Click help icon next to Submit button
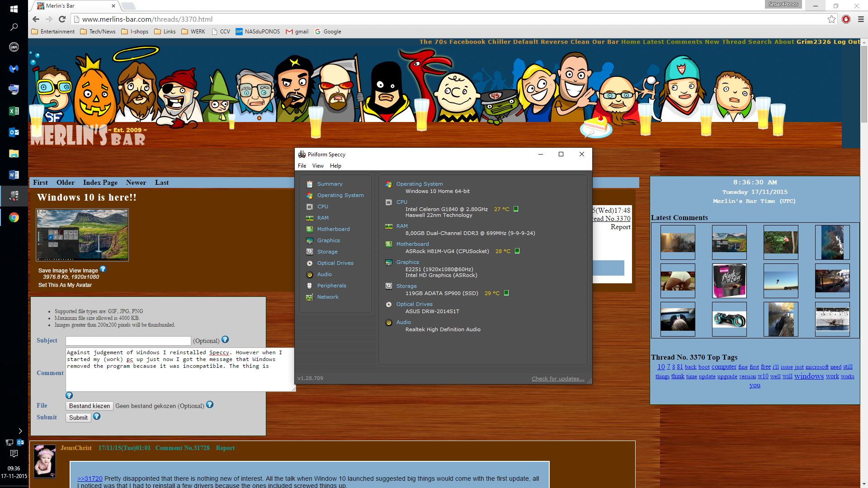The image size is (868, 488). pyautogui.click(x=97, y=417)
